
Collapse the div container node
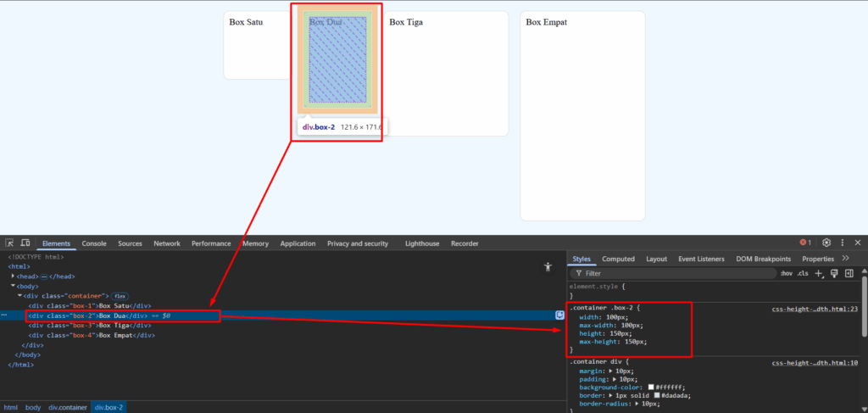coord(20,296)
